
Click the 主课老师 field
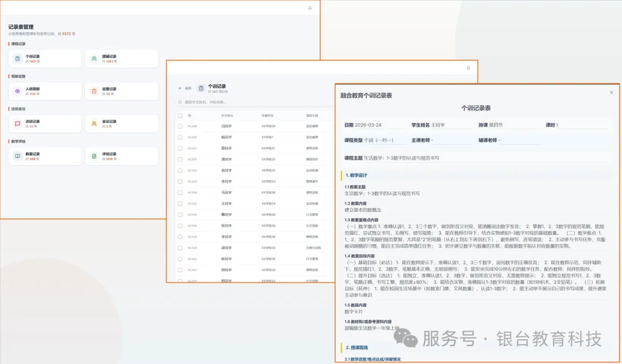442,140
